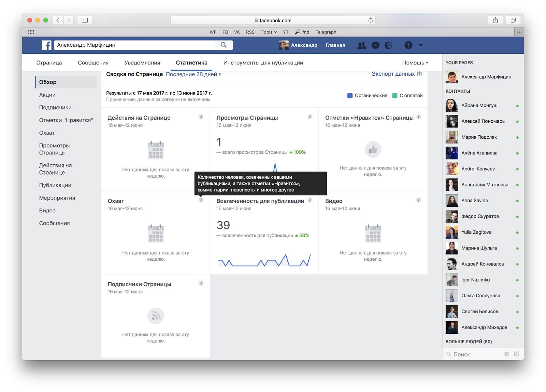Go back in Safari
Viewport: 546px width, 392px height.
[58, 20]
